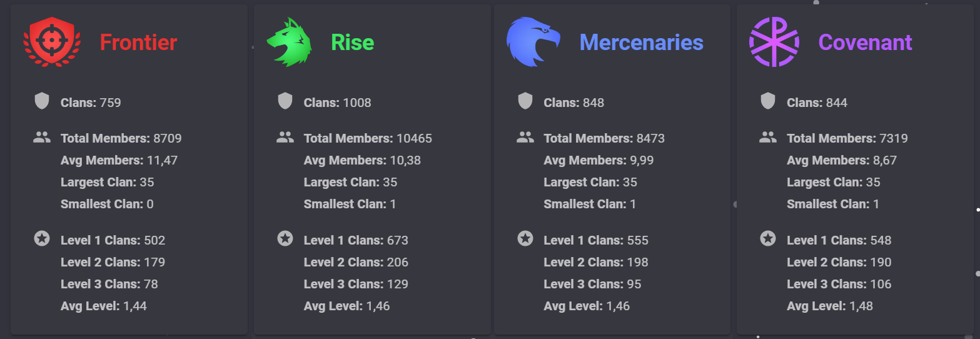The width and height of the screenshot is (980, 339).
Task: Click the shield icon beside Covenant Clans
Action: (768, 101)
